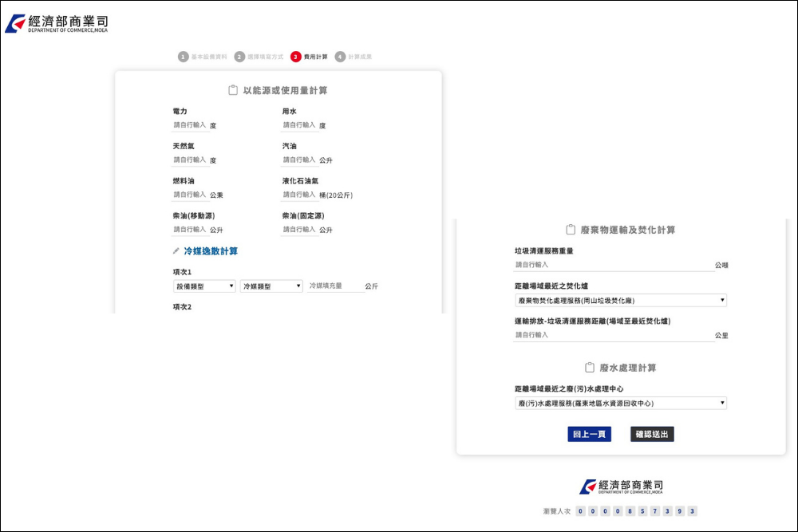Click the 回上一頁 button
Image resolution: width=798 pixels, height=532 pixels.
click(591, 433)
